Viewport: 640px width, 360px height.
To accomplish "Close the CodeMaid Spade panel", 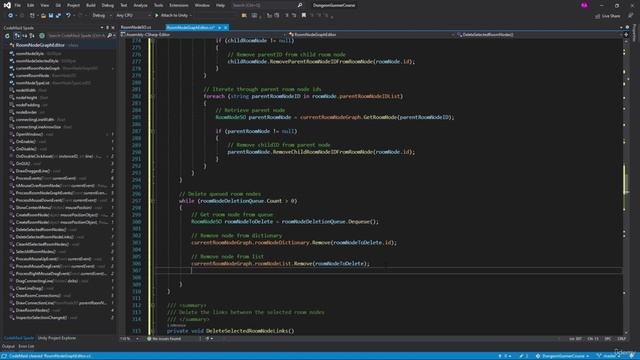I will pyautogui.click(x=113, y=28).
